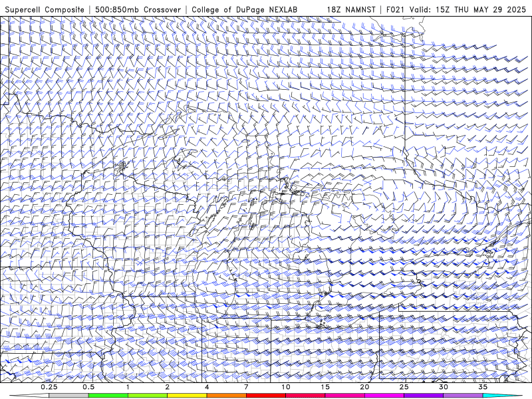
Task: Click the color scale label reading 20
Action: coord(364,387)
